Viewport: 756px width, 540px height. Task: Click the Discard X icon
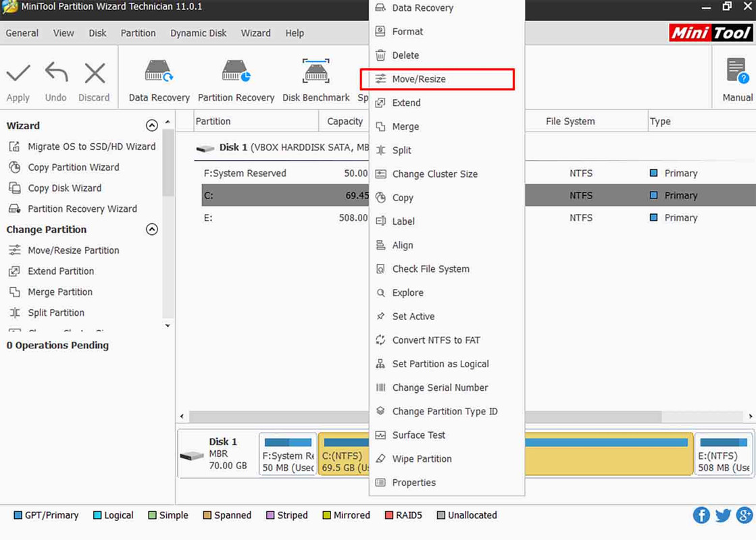click(95, 73)
